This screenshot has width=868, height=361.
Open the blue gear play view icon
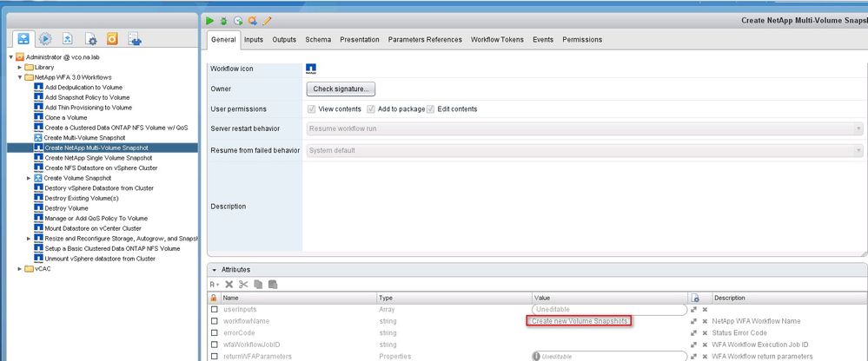45,39
